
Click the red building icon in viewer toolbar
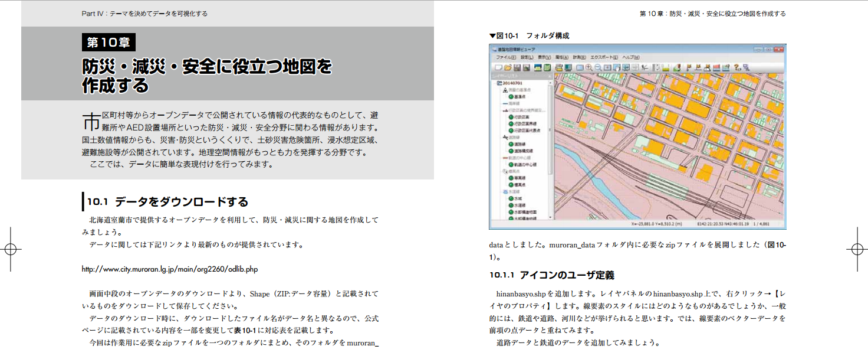[716, 67]
